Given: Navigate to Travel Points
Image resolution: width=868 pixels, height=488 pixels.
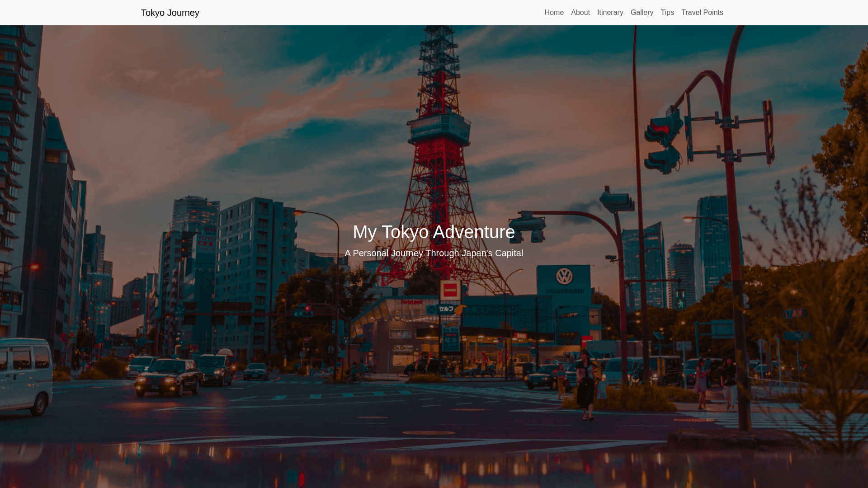Looking at the screenshot, I should (x=702, y=13).
